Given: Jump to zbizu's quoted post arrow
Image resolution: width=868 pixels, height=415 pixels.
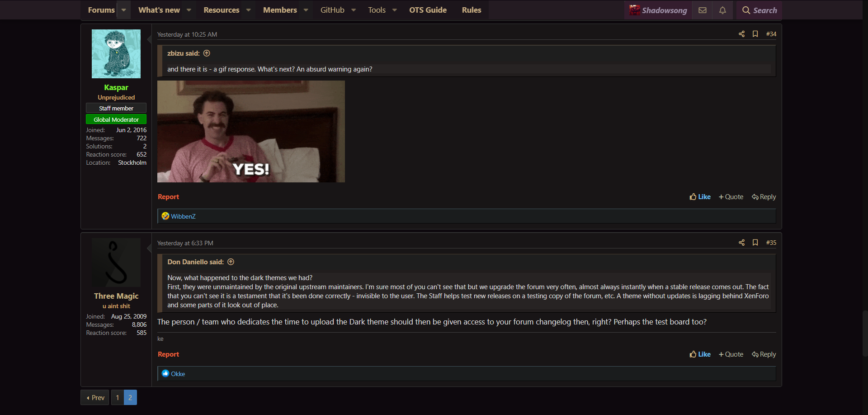Looking at the screenshot, I should point(207,53).
